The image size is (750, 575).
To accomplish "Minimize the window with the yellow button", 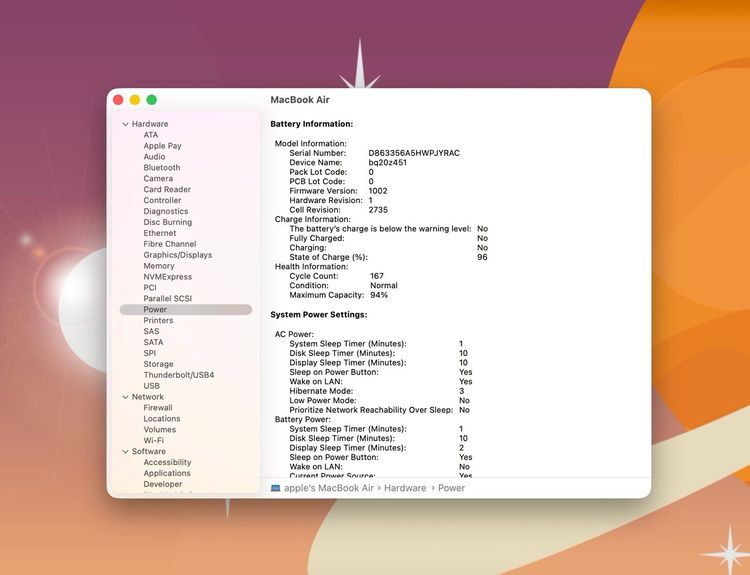I will [135, 100].
